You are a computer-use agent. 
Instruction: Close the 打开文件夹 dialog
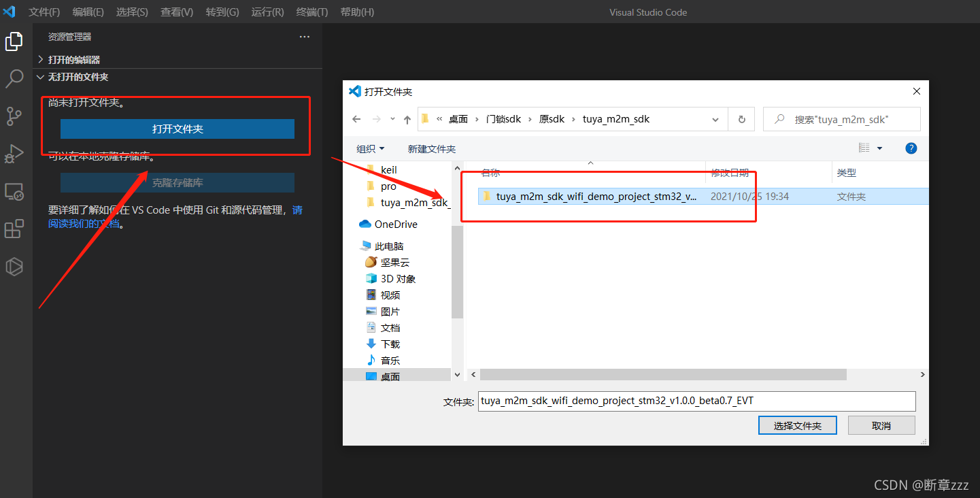(x=917, y=91)
